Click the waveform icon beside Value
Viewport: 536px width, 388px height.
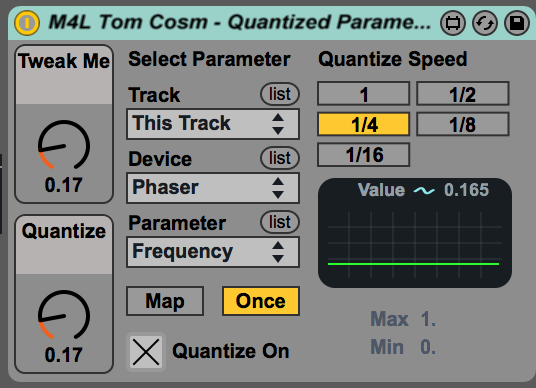424,190
